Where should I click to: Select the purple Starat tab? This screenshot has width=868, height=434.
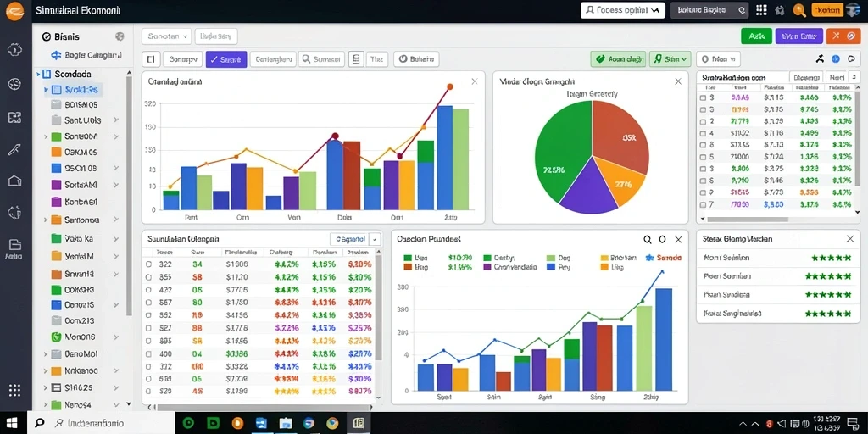[x=225, y=59]
